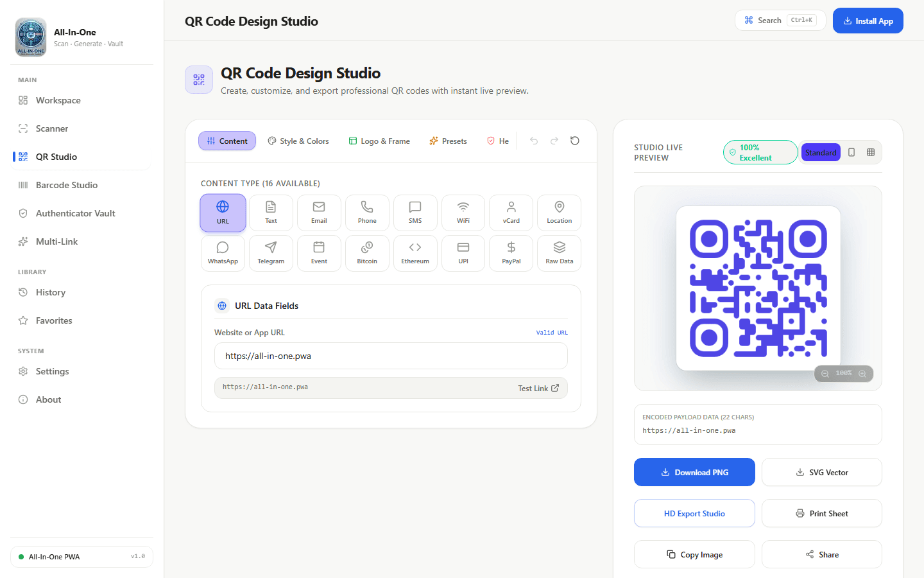Select the Phone content type
Screen dimensions: 924x578
tap(367, 213)
